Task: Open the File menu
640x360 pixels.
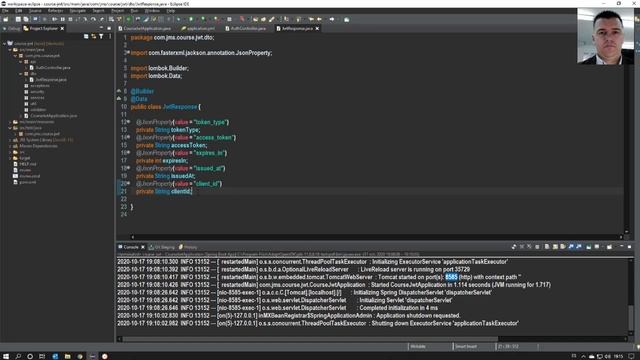Action: click(x=5, y=11)
